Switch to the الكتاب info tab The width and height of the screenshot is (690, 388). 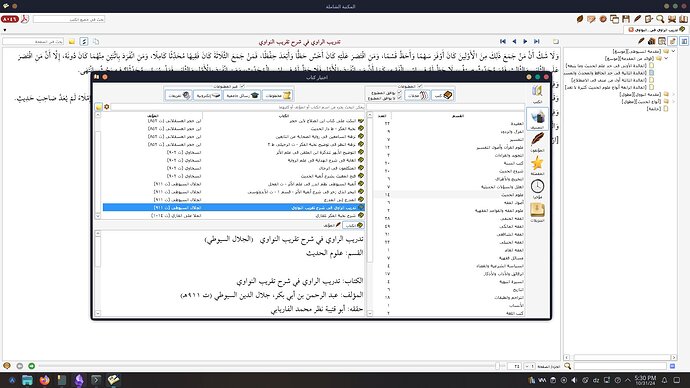click(x=353, y=225)
